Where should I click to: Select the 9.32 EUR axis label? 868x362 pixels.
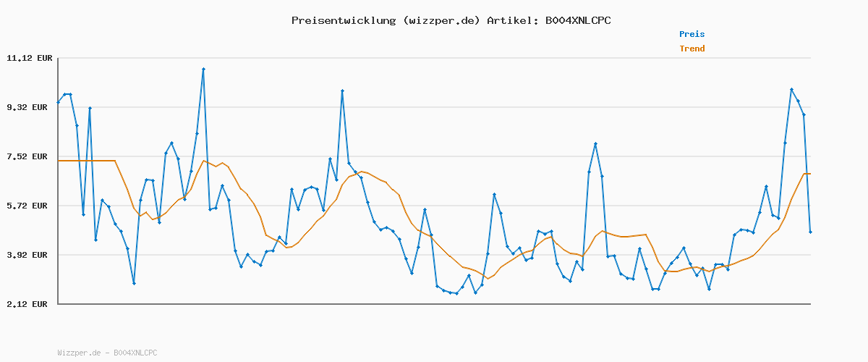pyautogui.click(x=29, y=107)
